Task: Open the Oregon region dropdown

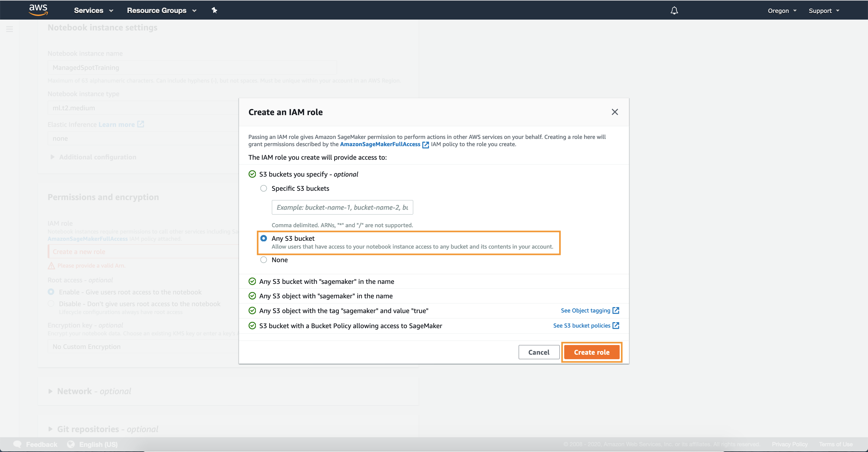Action: 782,11
